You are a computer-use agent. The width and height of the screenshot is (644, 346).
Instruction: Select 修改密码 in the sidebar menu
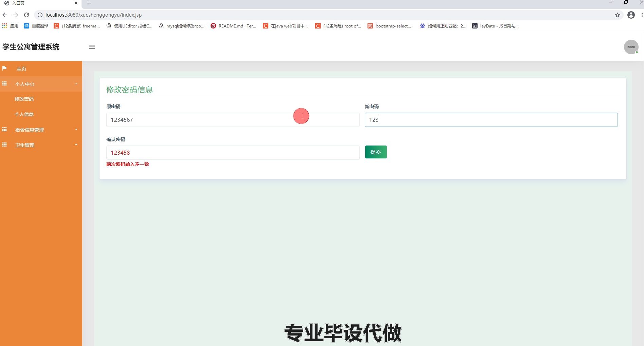click(24, 99)
